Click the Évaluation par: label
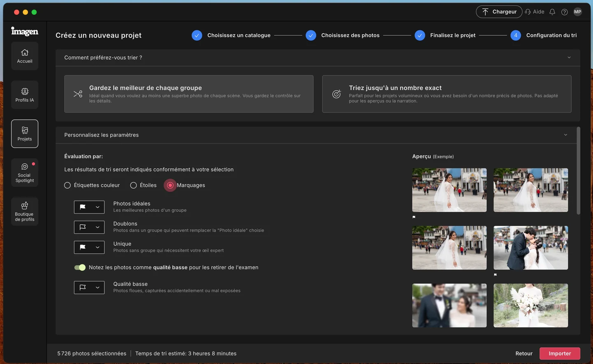This screenshot has height=364, width=593. click(x=84, y=157)
